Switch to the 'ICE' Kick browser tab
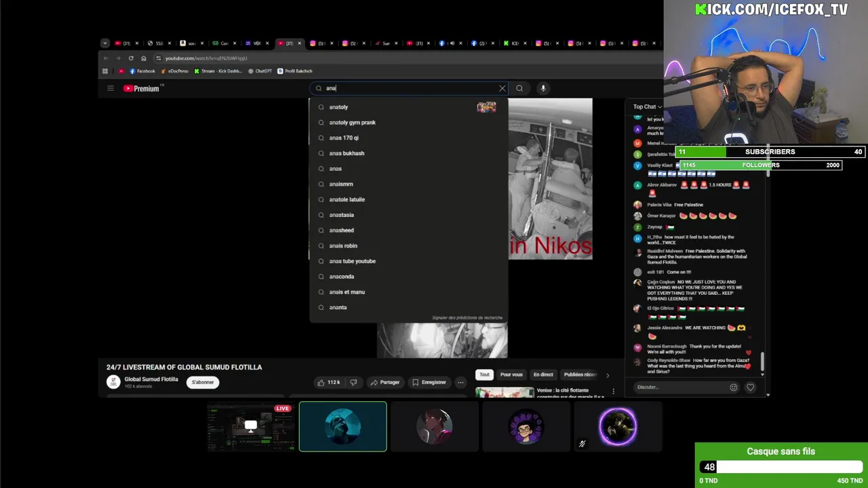The height and width of the screenshot is (488, 868). [515, 43]
